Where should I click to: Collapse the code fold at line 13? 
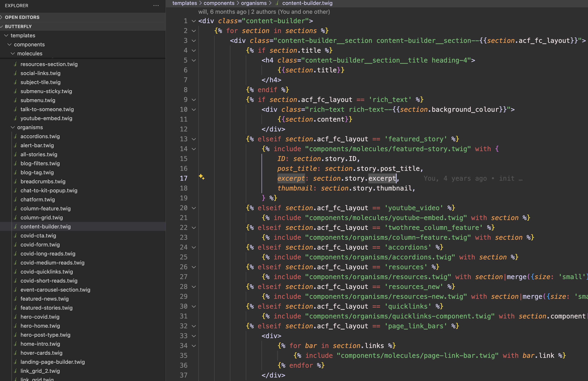point(194,139)
